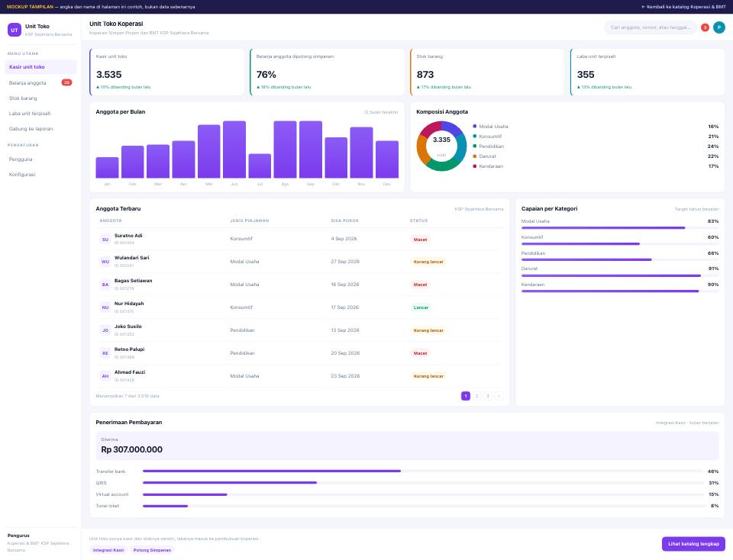Click the SISA POKOK column header
The height and width of the screenshot is (560, 733).
click(345, 220)
